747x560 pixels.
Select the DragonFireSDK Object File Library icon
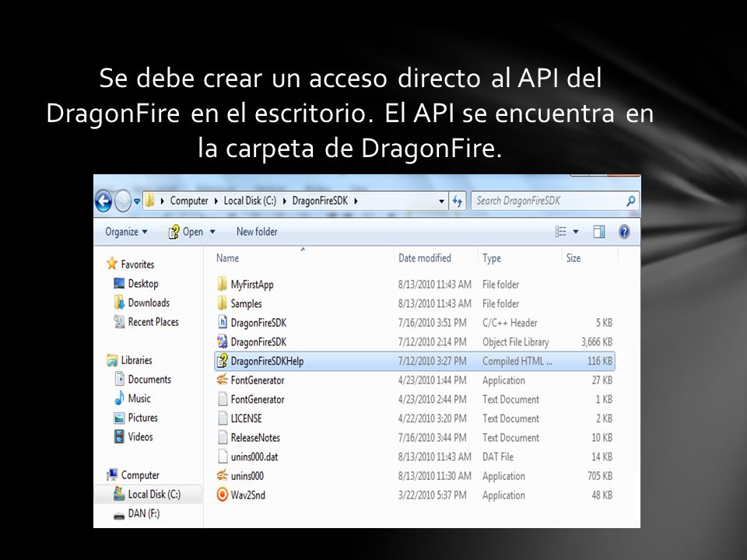coord(222,341)
